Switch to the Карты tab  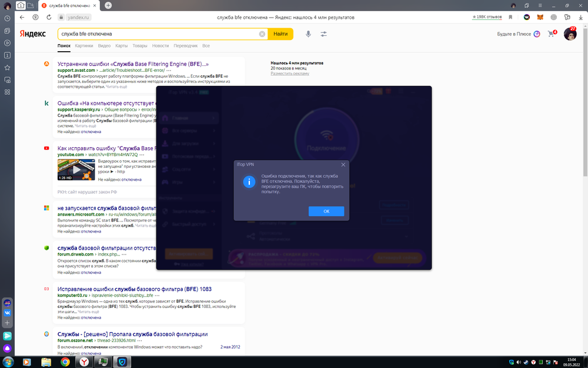tap(122, 46)
